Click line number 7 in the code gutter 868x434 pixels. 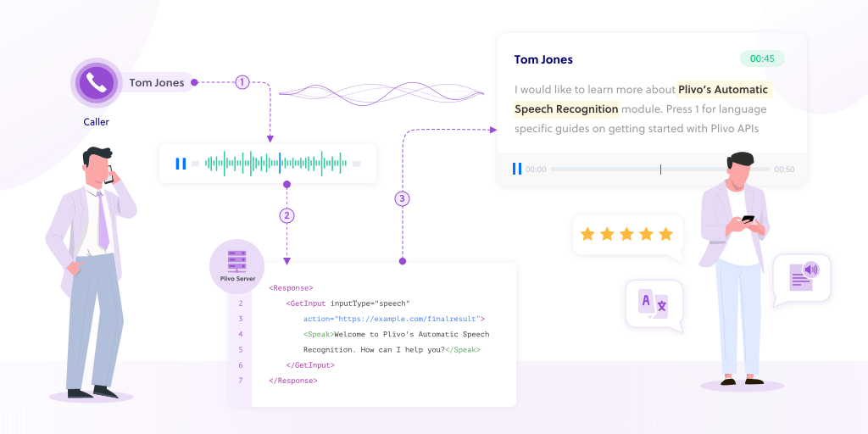(240, 381)
